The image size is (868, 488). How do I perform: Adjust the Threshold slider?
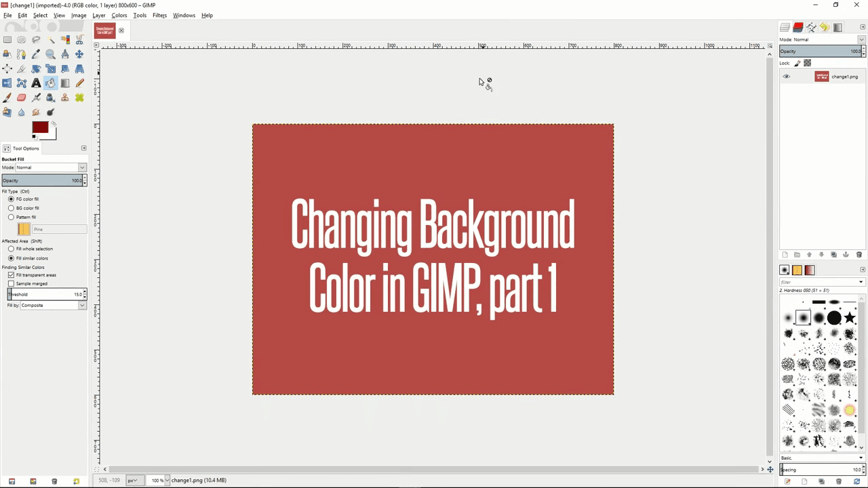coord(45,294)
